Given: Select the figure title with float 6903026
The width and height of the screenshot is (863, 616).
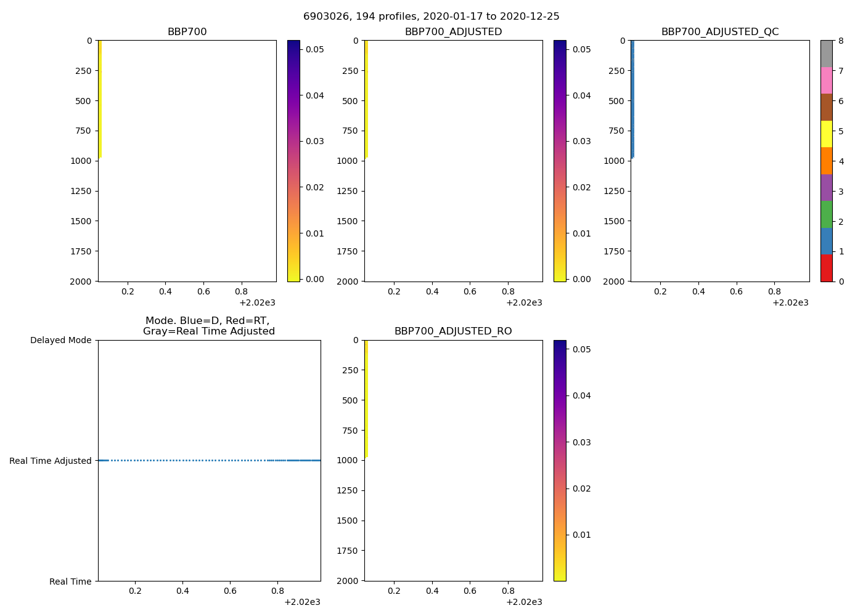Looking at the screenshot, I should pos(431,17).
